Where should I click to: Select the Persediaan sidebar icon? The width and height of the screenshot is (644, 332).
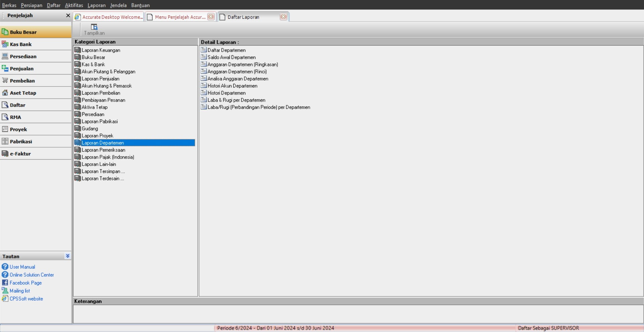(5, 56)
